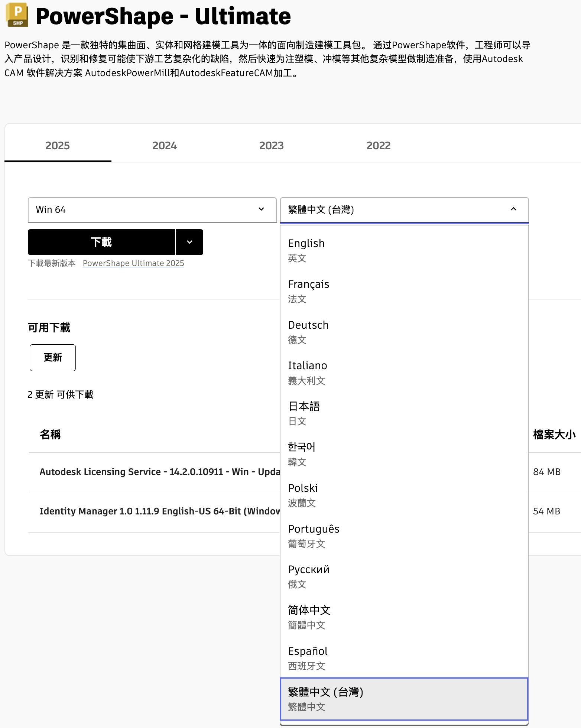Open Autodesk Licensing Service update row
The width and height of the screenshot is (581, 728).
[x=160, y=472]
